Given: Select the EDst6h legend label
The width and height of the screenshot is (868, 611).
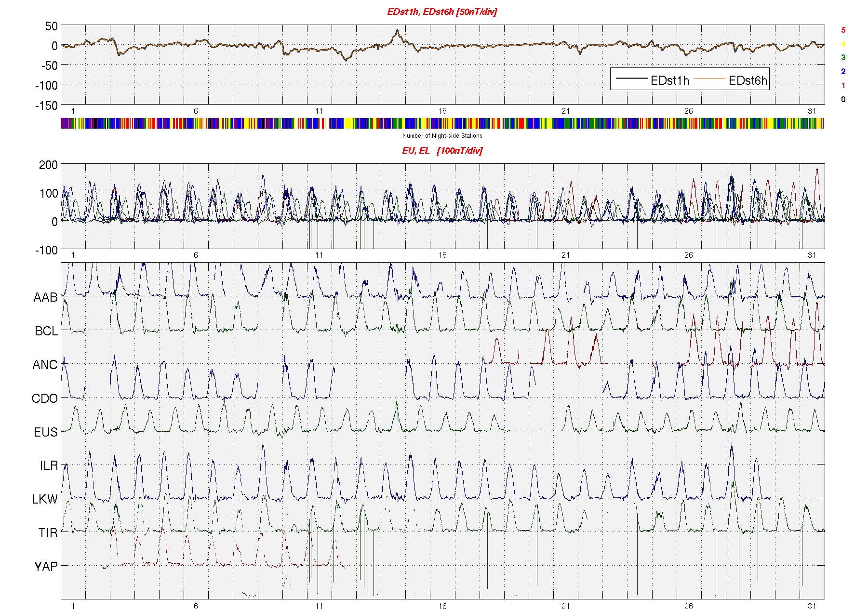Looking at the screenshot, I should tap(748, 81).
